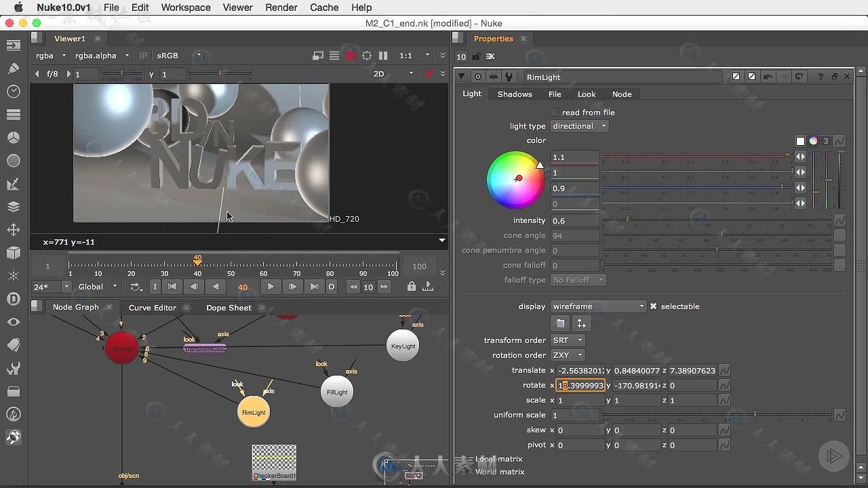The width and height of the screenshot is (868, 488).
Task: Switch to the Curve Editor tab
Action: tap(153, 308)
